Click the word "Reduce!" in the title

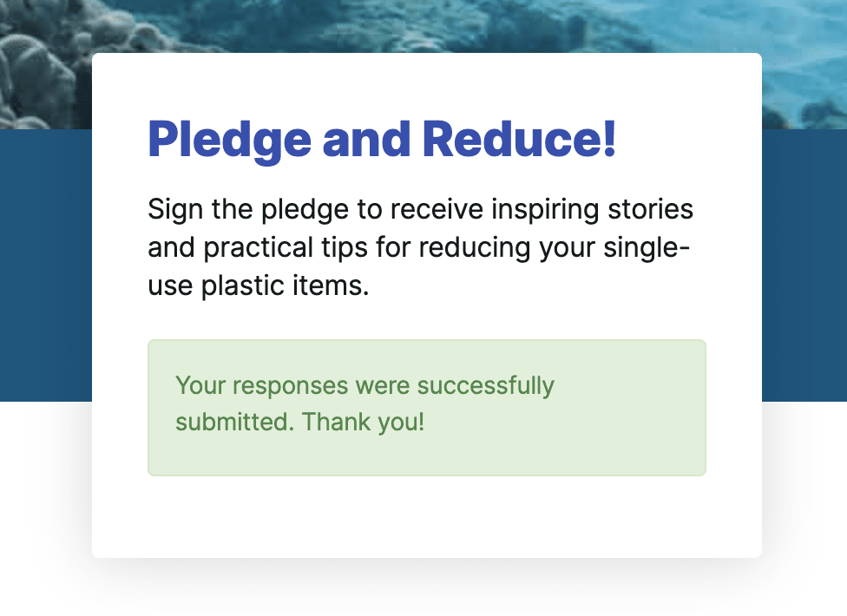point(519,140)
